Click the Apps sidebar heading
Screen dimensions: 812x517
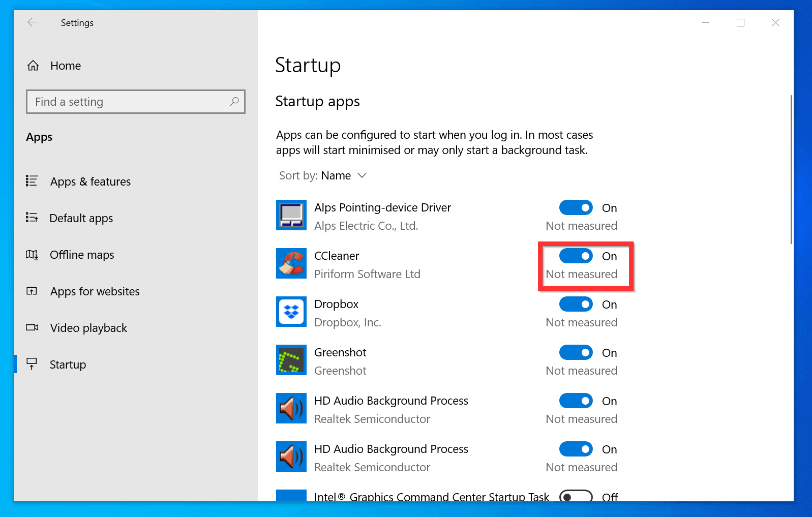coord(39,137)
